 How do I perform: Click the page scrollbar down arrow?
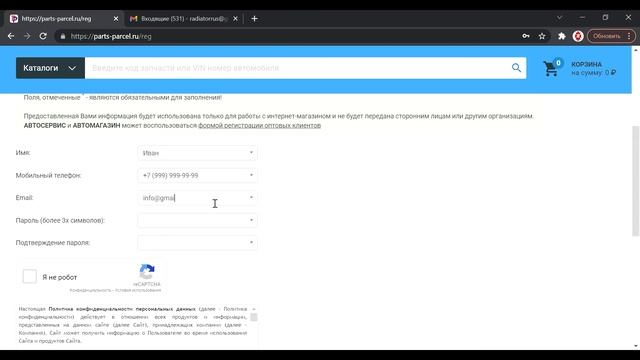(x=636, y=346)
